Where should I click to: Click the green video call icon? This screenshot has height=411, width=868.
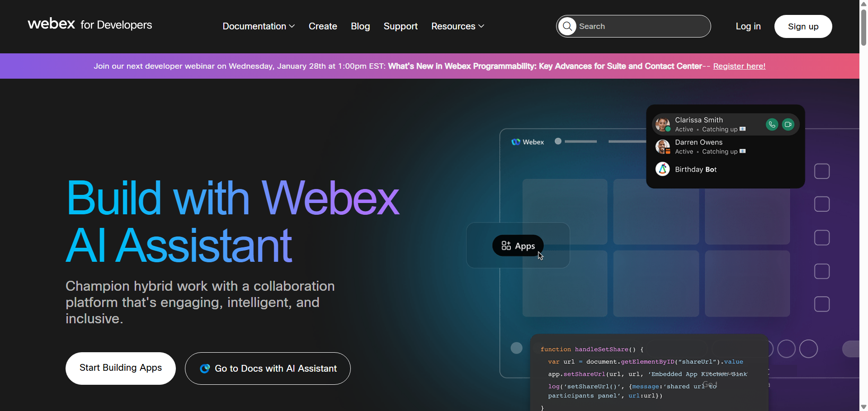pos(788,124)
